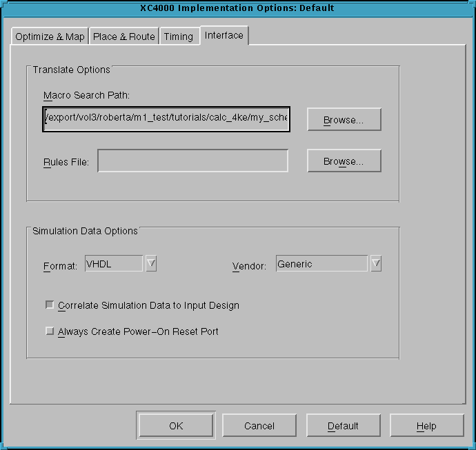
Task: Open Help for implementation options
Action: [427, 425]
